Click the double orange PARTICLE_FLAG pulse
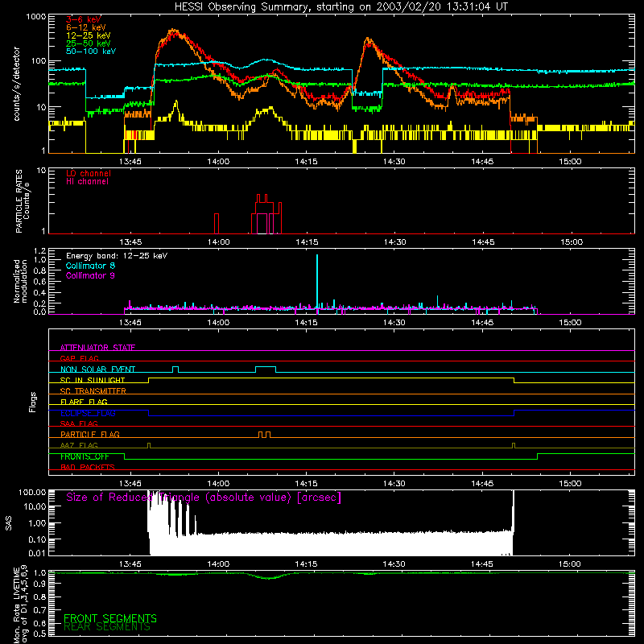This screenshot has height=644, width=644. point(265,435)
